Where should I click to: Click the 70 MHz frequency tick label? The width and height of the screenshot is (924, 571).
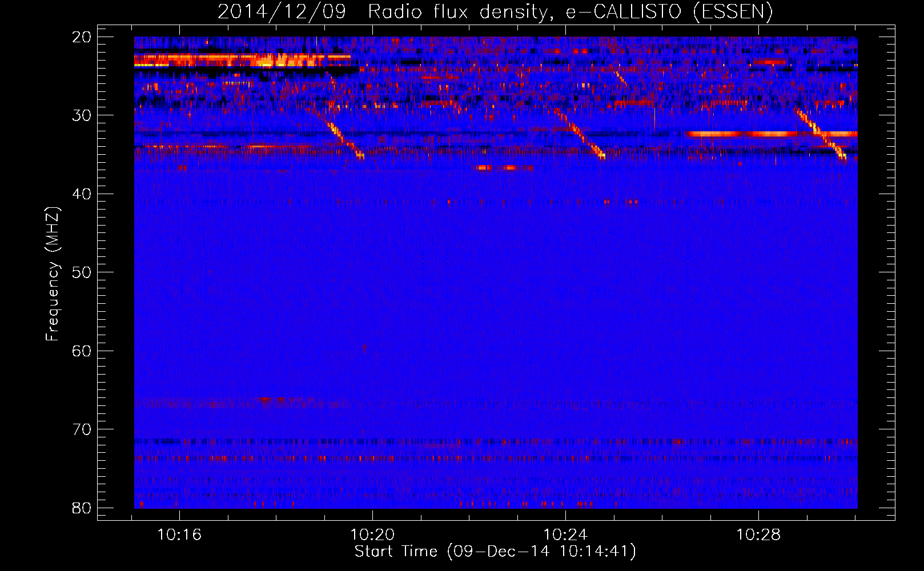(x=82, y=429)
